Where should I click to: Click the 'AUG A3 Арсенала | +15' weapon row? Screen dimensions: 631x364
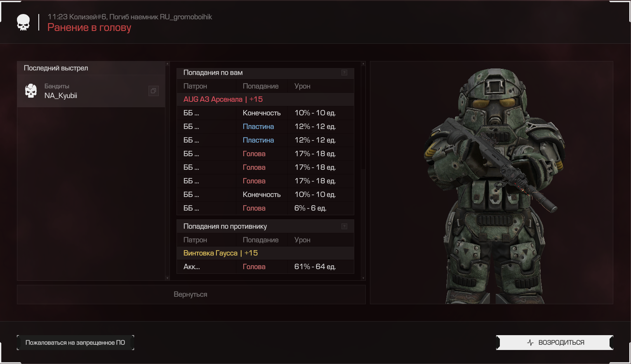click(265, 99)
